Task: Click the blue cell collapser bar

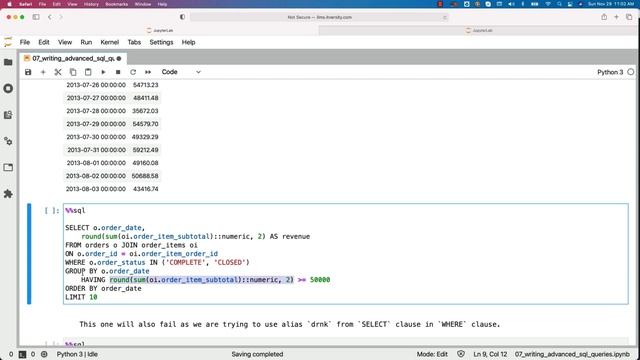Action: 29,254
